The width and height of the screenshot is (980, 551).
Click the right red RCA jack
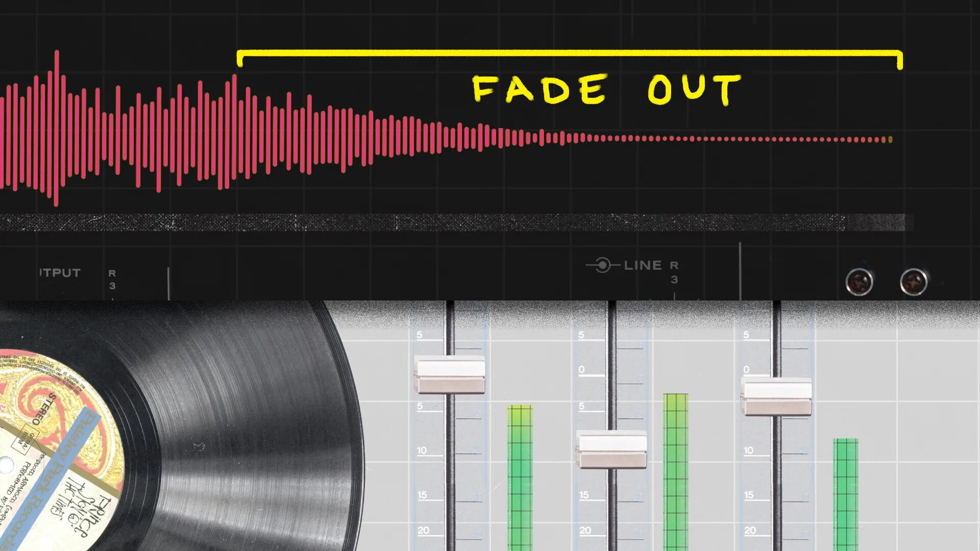tap(914, 282)
